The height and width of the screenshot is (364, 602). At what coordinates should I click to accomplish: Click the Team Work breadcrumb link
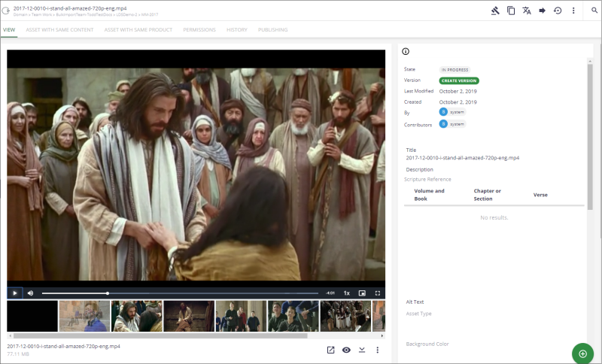42,14
